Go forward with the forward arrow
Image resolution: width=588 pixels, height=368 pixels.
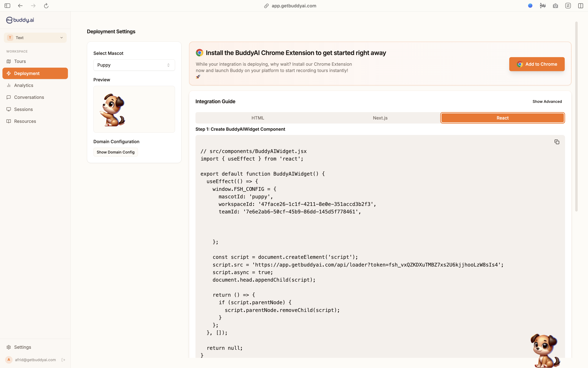pyautogui.click(x=33, y=6)
